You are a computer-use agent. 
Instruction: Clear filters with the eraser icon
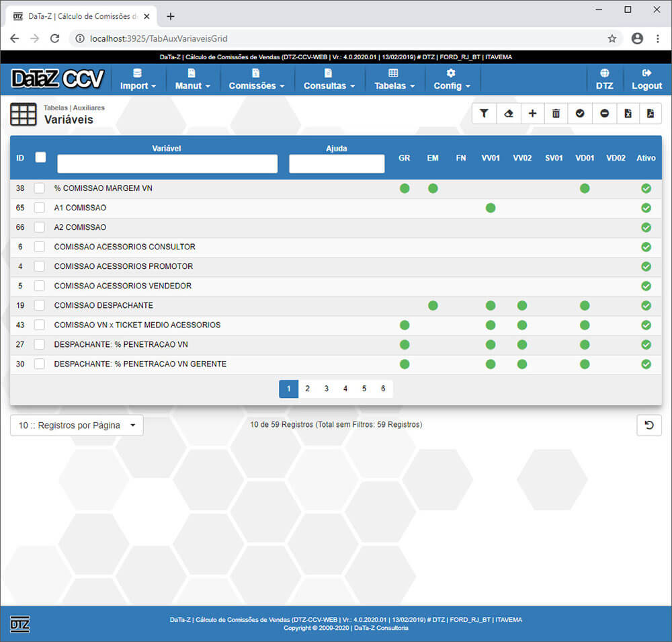508,114
